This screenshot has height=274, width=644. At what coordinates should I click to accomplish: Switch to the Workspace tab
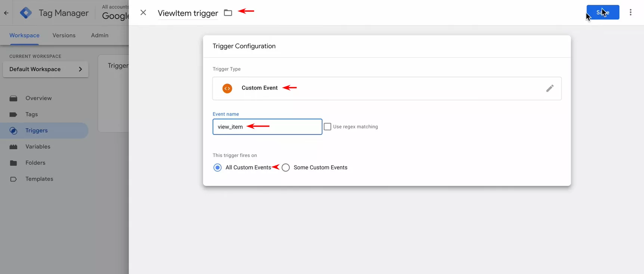pos(24,35)
